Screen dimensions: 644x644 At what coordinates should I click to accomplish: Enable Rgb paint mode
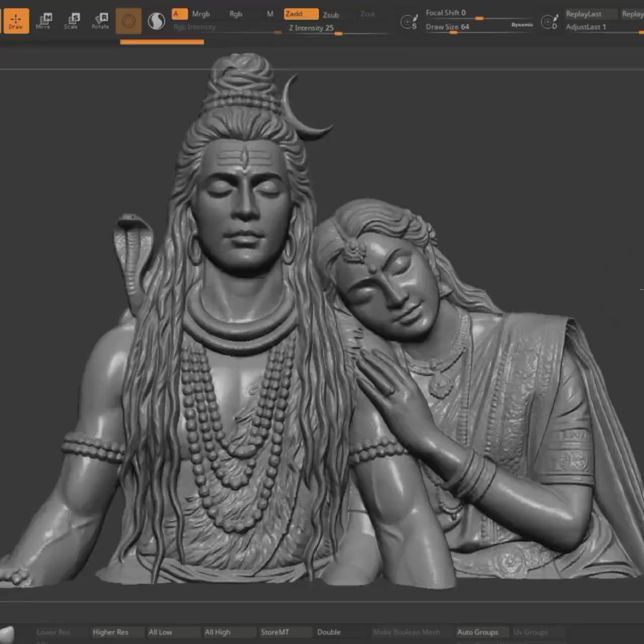click(x=235, y=14)
